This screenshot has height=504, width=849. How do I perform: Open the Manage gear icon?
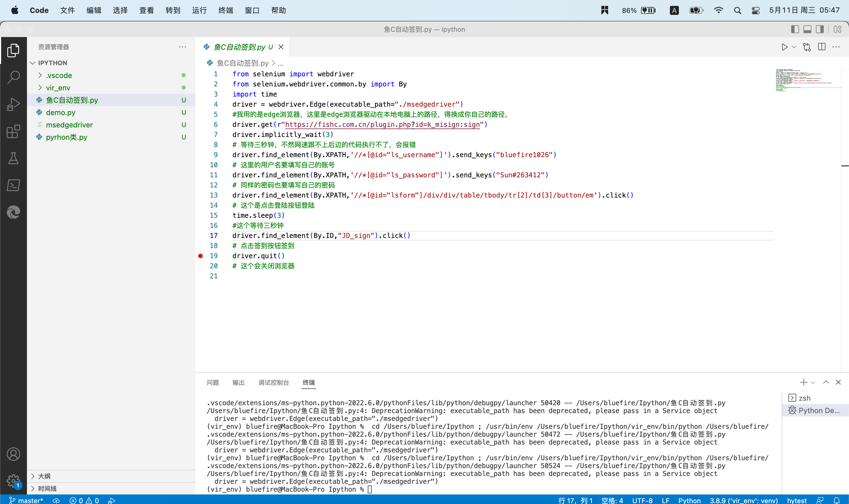coord(13,480)
